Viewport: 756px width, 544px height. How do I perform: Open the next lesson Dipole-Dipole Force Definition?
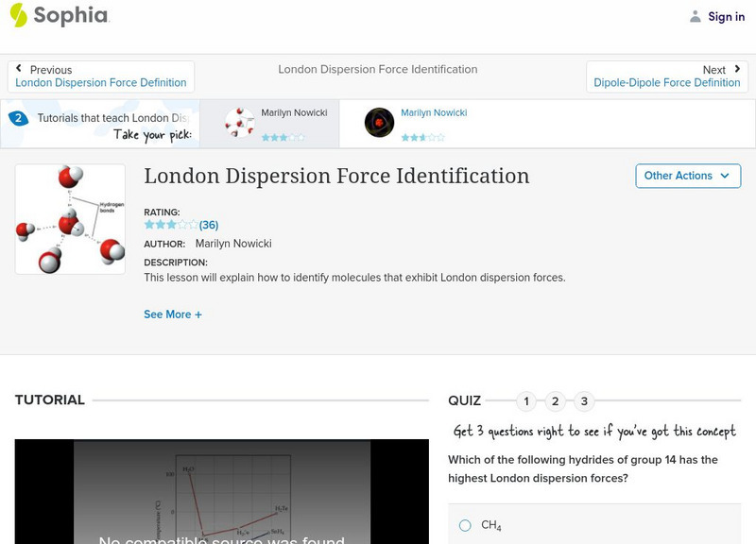pos(669,82)
